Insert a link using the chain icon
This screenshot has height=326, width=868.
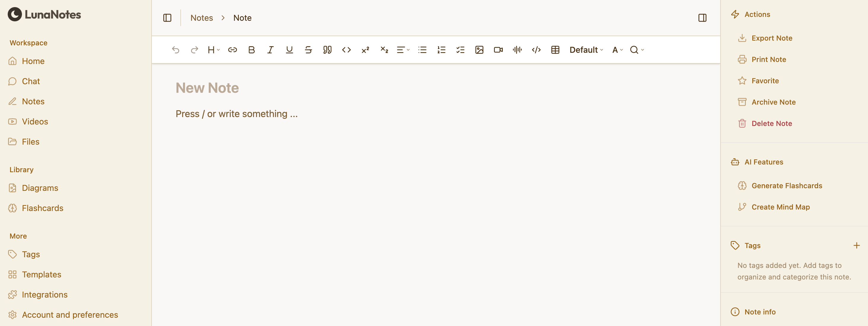233,50
